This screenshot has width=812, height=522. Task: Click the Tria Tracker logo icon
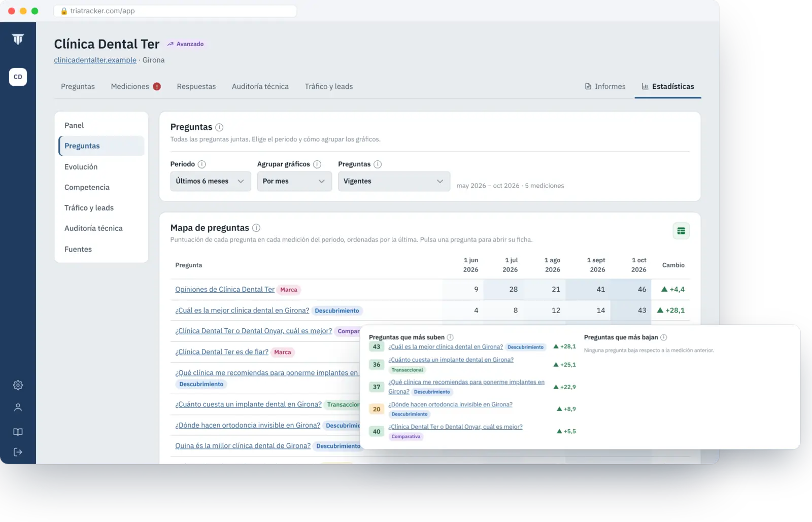click(18, 39)
